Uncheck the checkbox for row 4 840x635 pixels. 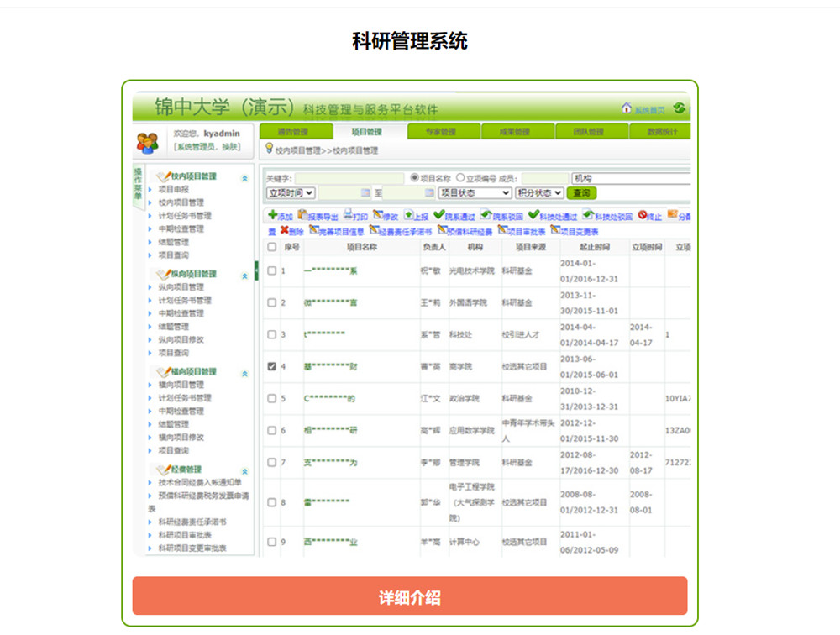tap(271, 366)
